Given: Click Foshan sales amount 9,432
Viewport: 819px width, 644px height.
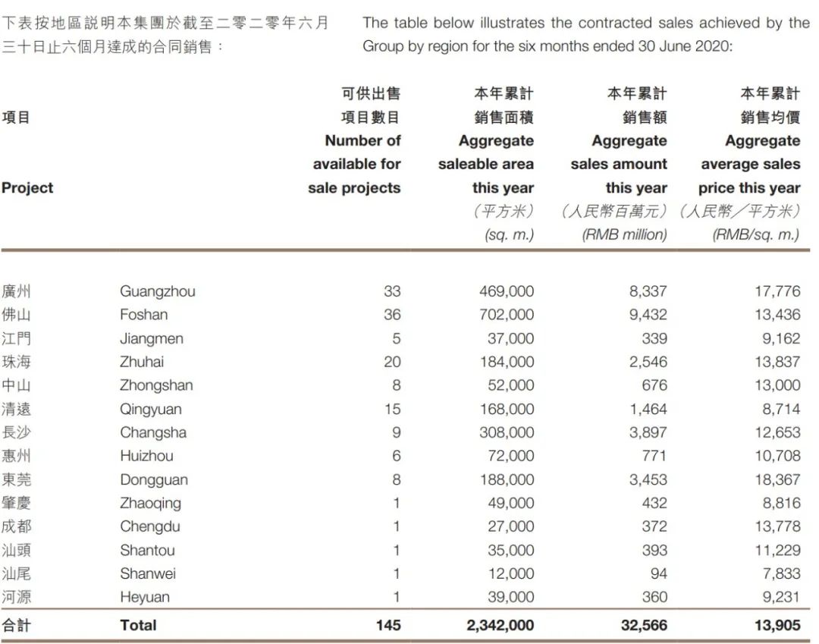Looking at the screenshot, I should (648, 315).
